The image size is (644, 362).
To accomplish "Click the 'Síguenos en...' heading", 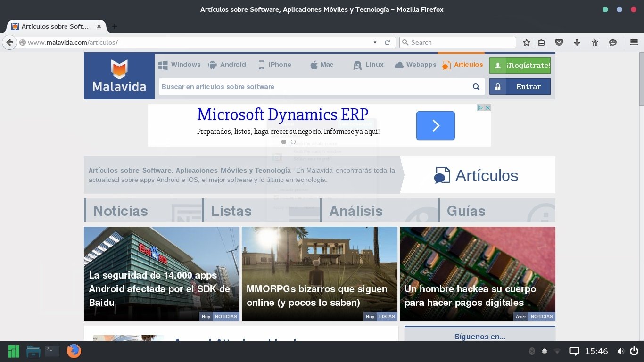I will 480,337.
